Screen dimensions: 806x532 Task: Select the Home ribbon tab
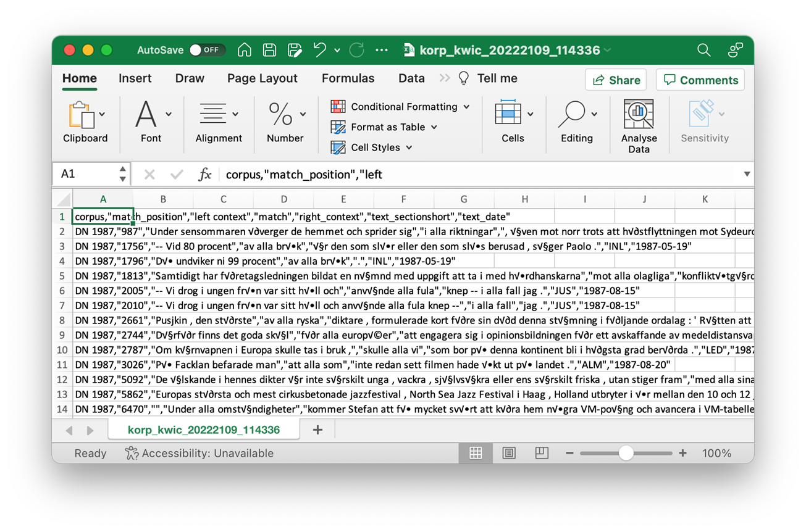point(80,78)
